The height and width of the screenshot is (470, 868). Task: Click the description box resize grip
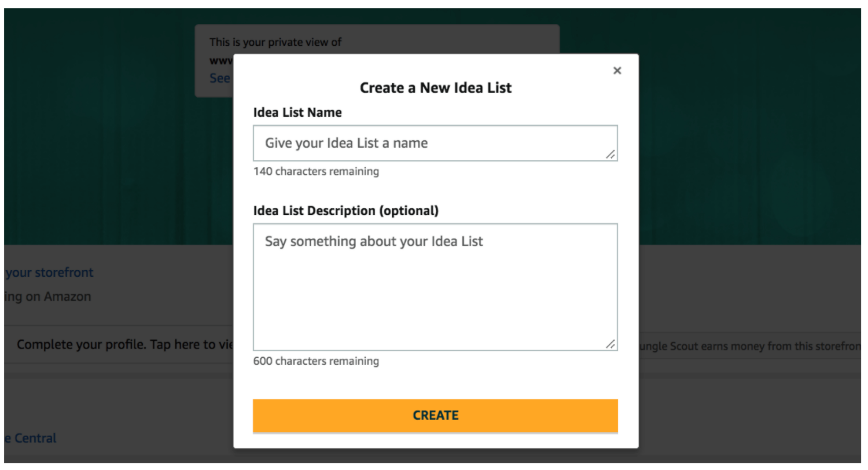610,344
